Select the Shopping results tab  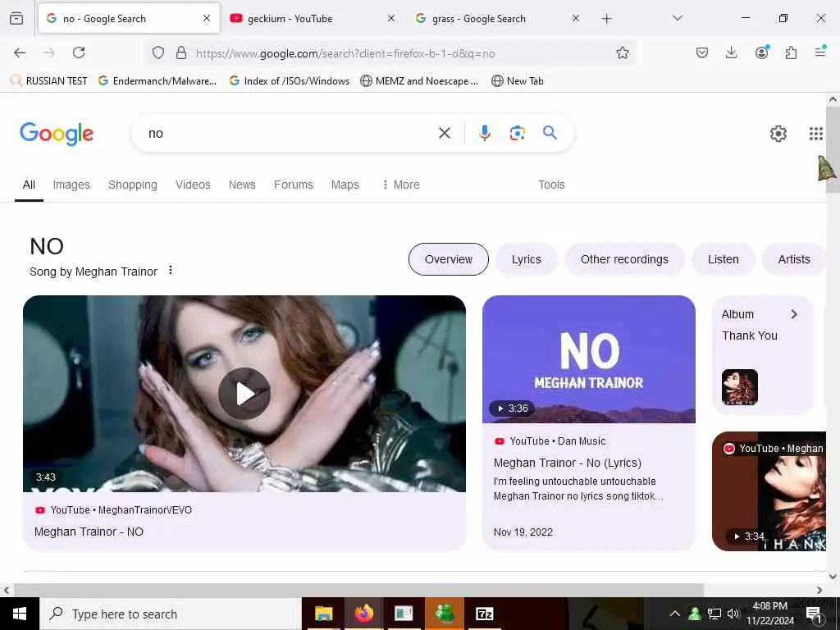click(x=132, y=185)
